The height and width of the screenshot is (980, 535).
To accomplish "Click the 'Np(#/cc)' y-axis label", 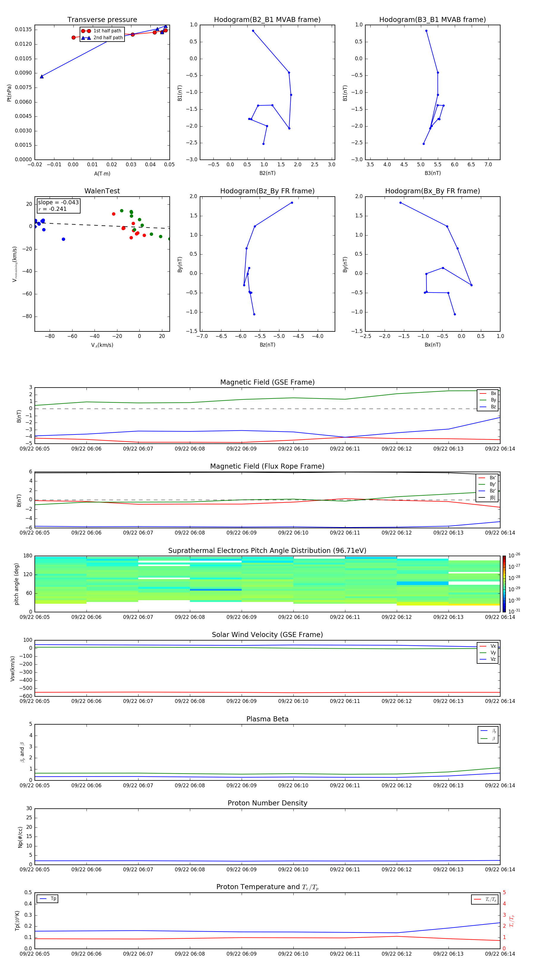I will pyautogui.click(x=20, y=837).
